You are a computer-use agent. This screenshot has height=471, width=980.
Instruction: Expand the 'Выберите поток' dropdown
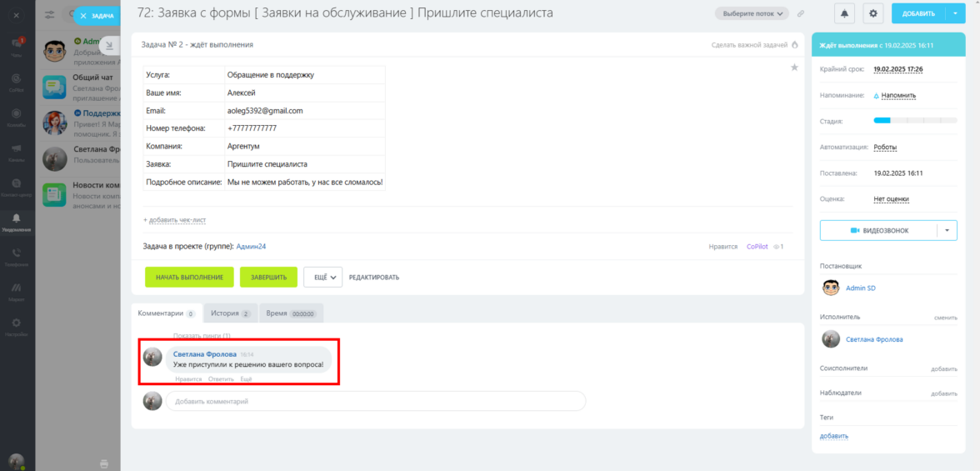(752, 13)
